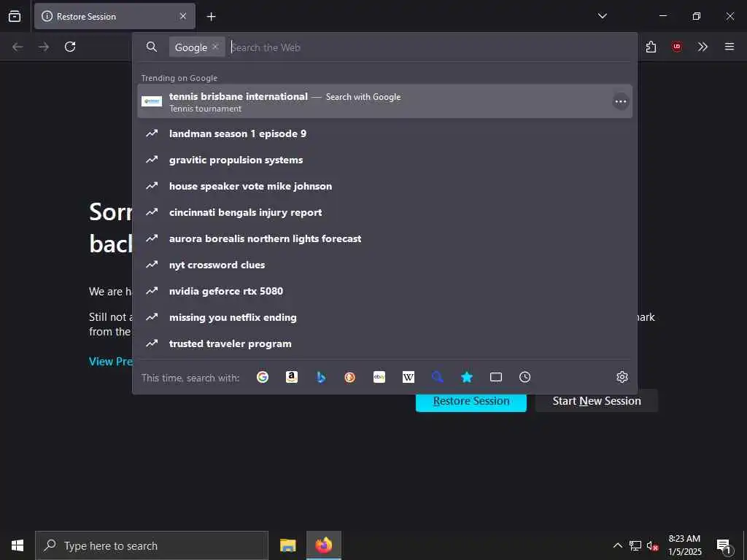747x560 pixels.
Task: Click the taskbar Type here to search box
Action: [152, 545]
